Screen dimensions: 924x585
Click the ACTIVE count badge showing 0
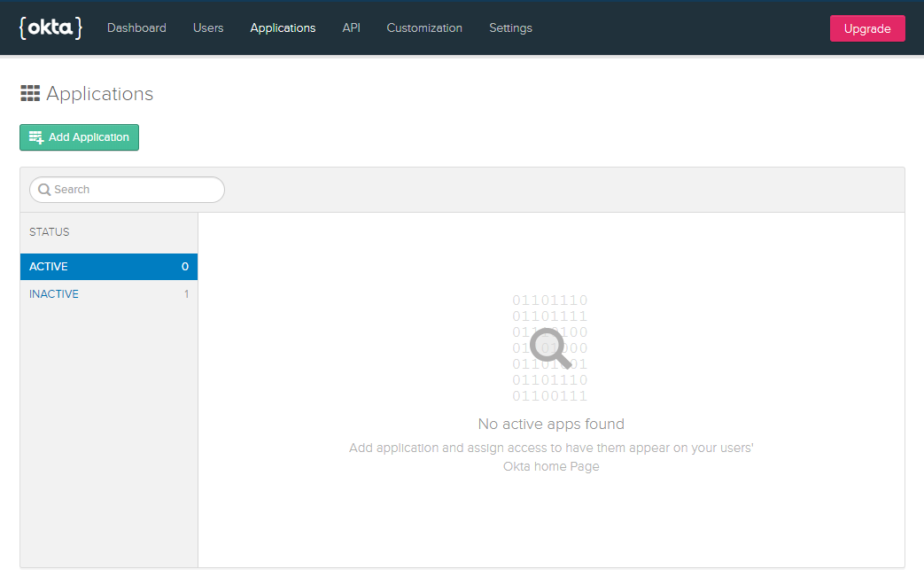(x=184, y=266)
